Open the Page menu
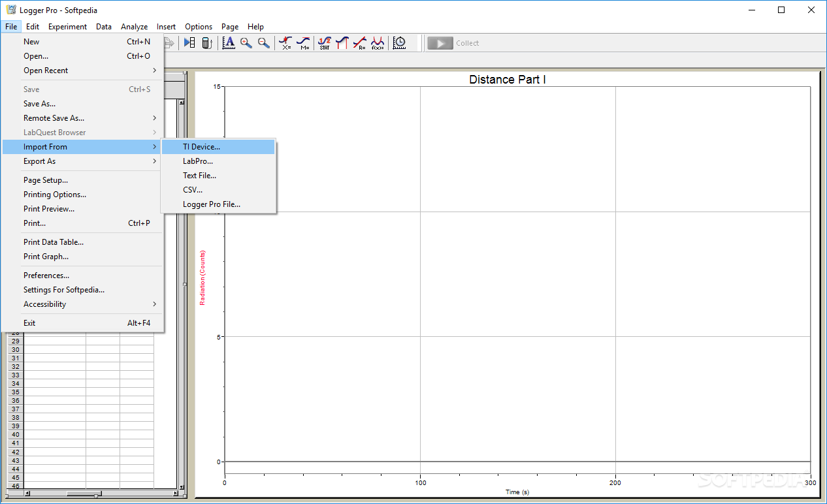The height and width of the screenshot is (504, 827). [230, 27]
